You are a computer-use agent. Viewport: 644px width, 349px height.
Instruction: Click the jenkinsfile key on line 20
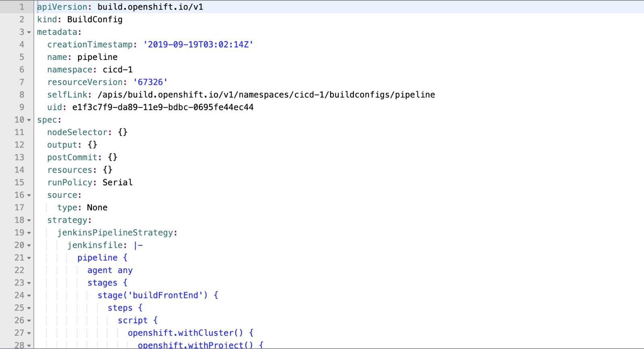click(x=95, y=245)
